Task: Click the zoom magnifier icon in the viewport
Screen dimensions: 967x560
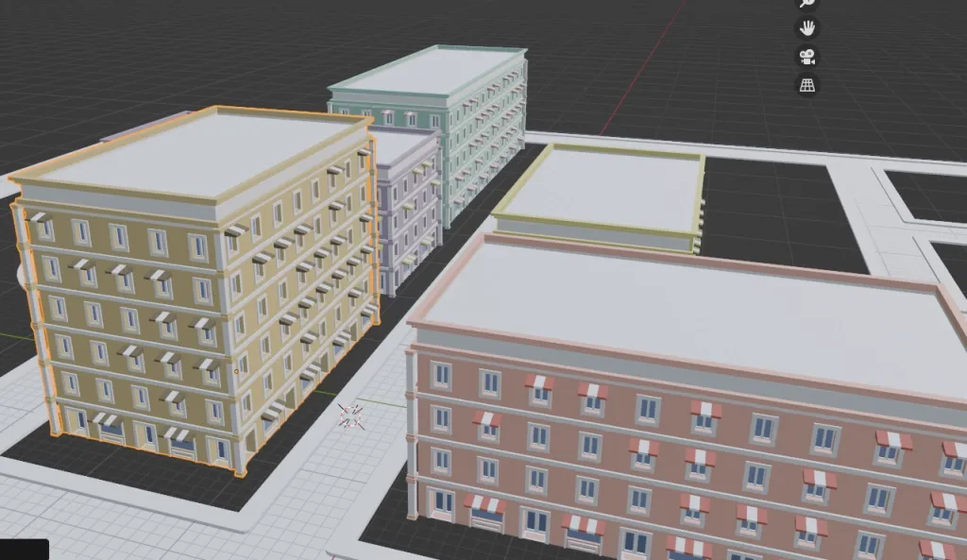Action: (x=806, y=3)
